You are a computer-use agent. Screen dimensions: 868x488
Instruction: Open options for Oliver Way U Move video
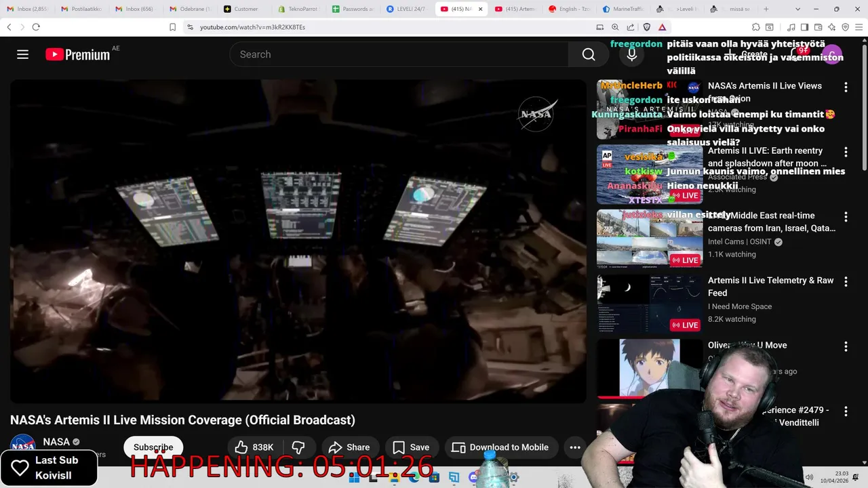pos(846,346)
